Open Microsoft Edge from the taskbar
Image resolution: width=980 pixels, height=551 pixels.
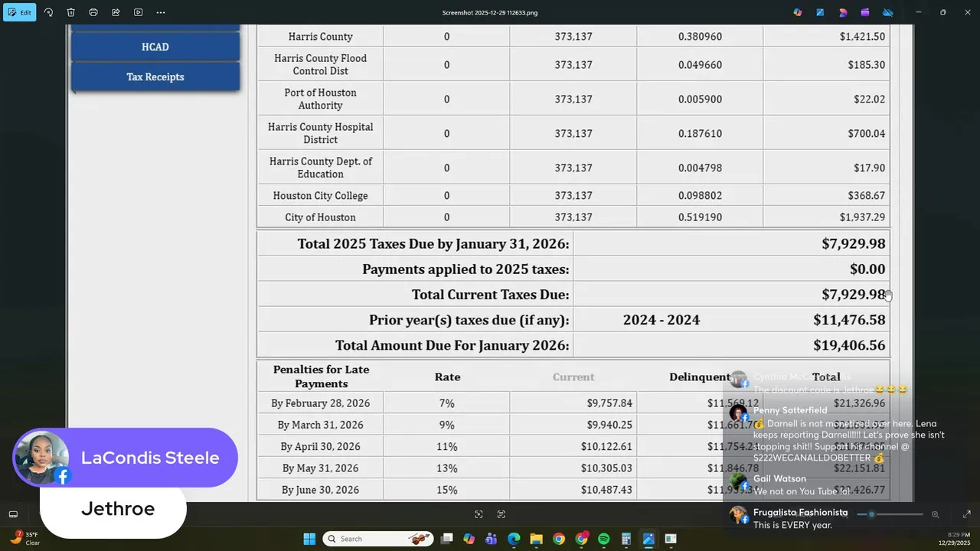pos(514,539)
